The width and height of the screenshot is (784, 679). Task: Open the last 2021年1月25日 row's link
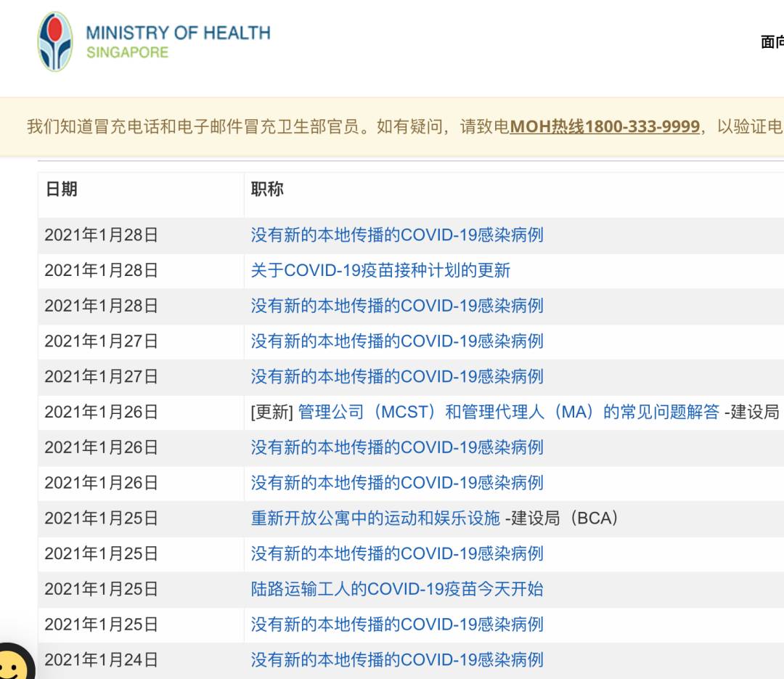click(396, 625)
